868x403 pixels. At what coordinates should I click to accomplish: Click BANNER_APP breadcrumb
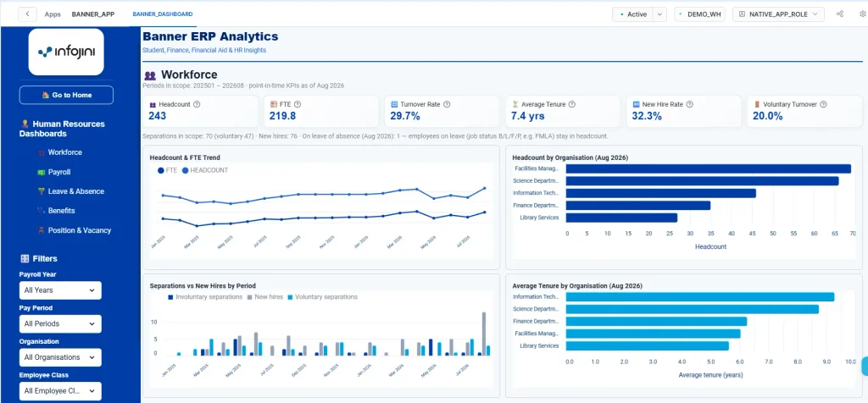[x=93, y=14]
